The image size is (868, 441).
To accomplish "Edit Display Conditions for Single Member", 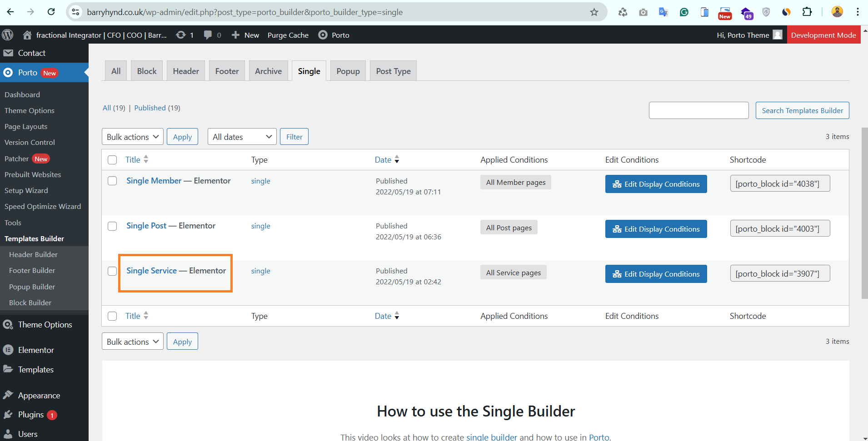I will [656, 184].
